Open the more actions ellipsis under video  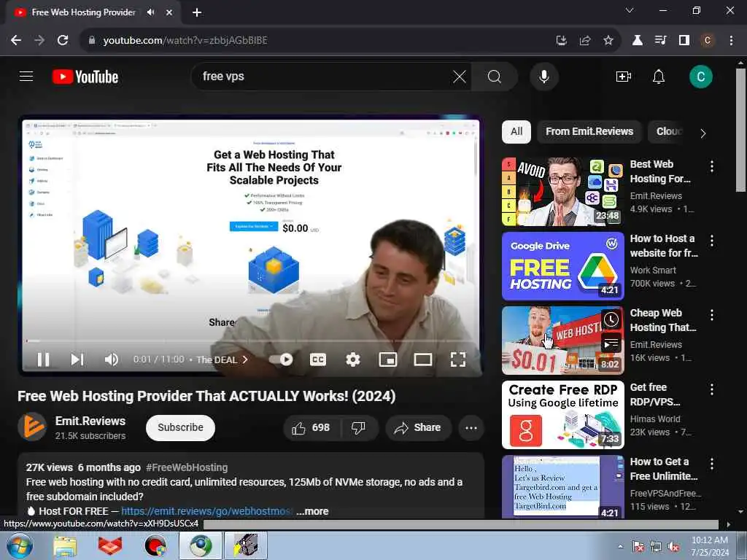tap(471, 427)
